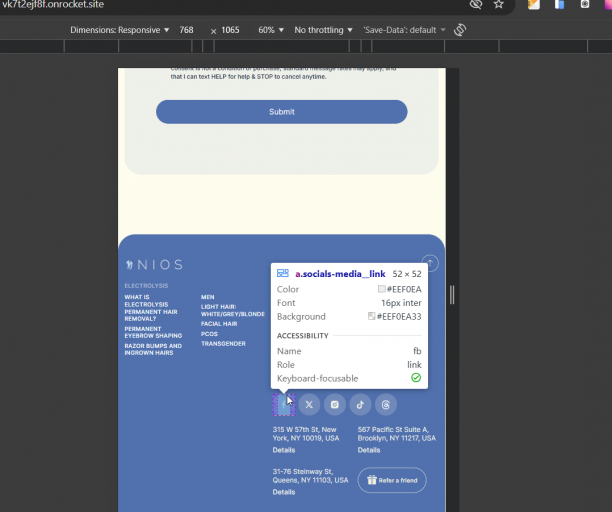The width and height of the screenshot is (612, 512).
Task: Click Details under 31-76 Steinway St address
Action: tap(284, 492)
